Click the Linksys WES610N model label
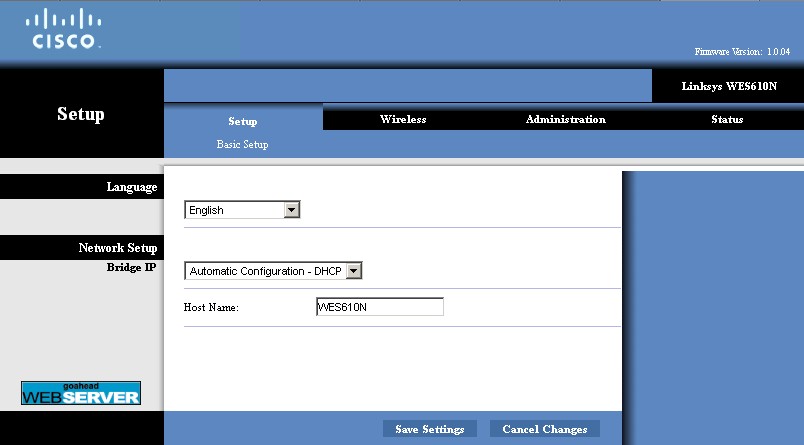This screenshot has width=804, height=445. point(729,86)
